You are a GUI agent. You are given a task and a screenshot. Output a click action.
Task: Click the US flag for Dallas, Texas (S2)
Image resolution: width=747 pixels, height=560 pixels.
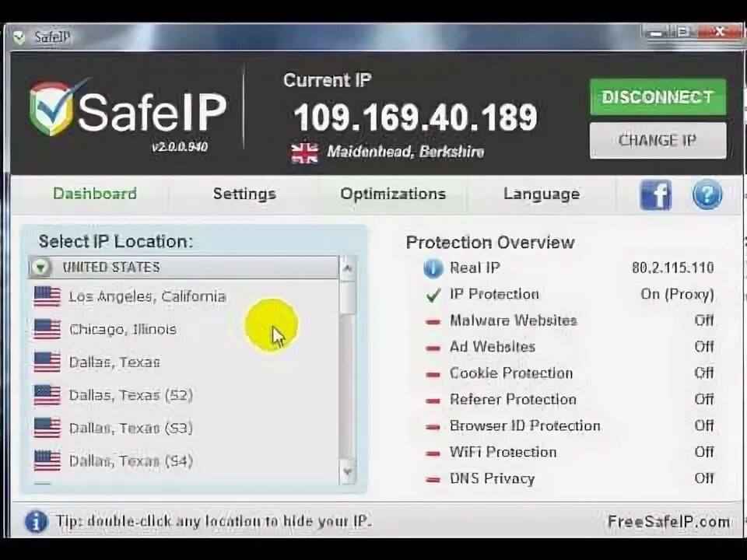47,395
